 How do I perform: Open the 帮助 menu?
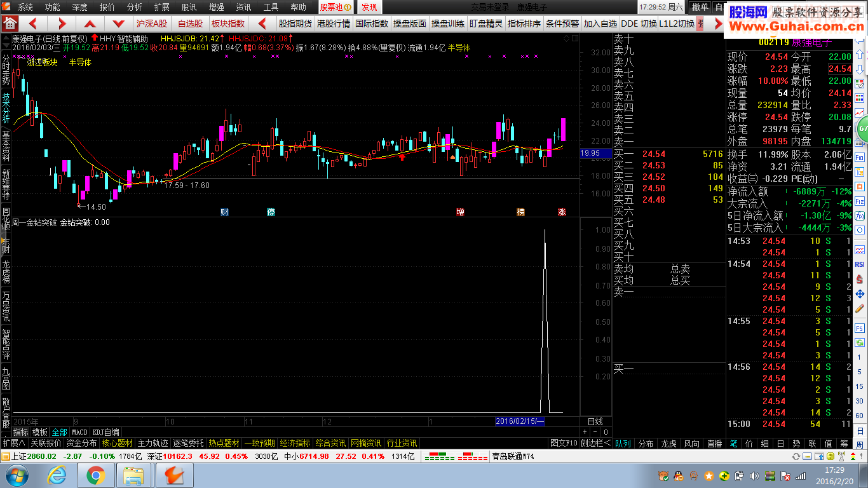(x=298, y=7)
